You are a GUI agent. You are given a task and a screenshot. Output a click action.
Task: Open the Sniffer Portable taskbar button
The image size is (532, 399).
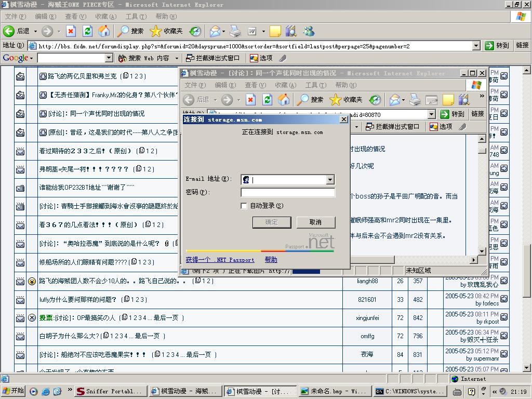109,391
